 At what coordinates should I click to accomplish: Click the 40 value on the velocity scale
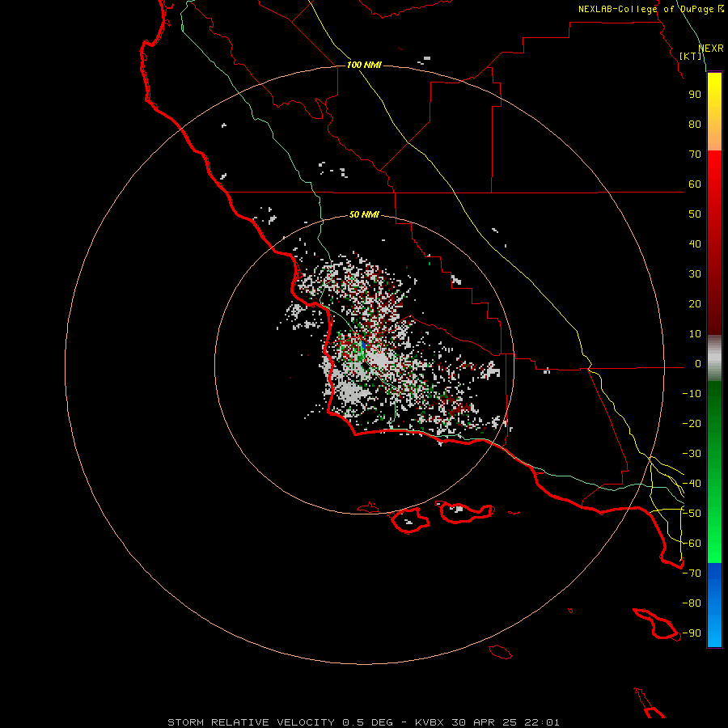pyautogui.click(x=695, y=244)
